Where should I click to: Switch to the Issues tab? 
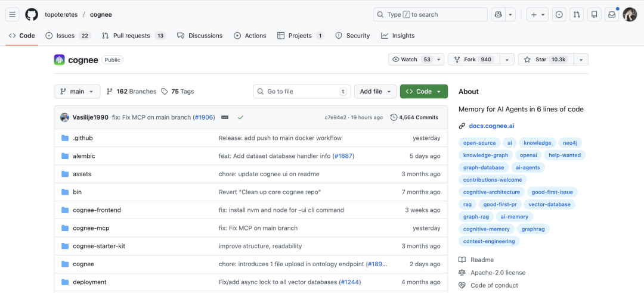(x=68, y=36)
